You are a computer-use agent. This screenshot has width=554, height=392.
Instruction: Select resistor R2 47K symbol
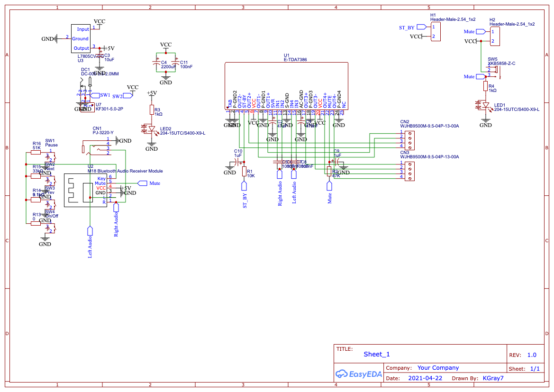pos(329,172)
